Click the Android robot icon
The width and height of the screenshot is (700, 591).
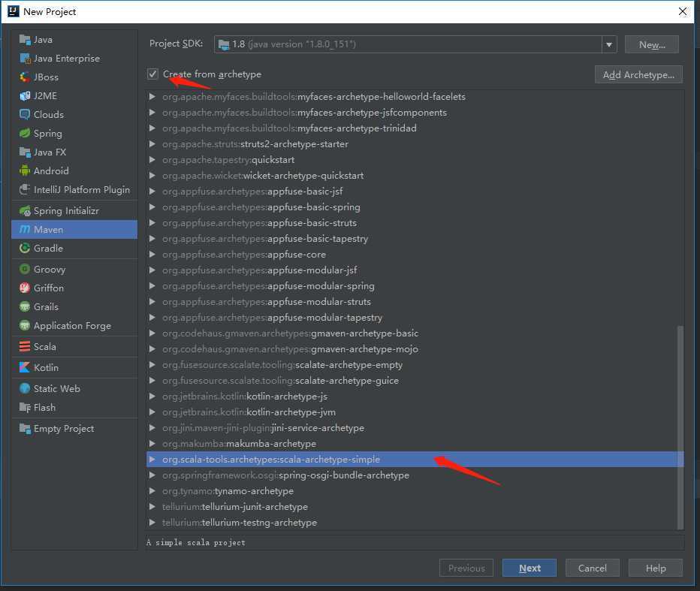[25, 171]
